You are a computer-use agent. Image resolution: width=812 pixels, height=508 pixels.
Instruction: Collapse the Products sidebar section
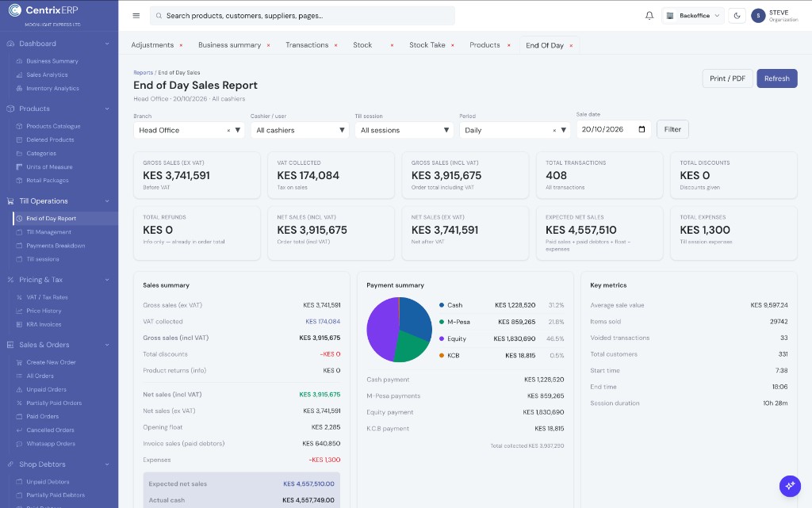click(x=107, y=109)
